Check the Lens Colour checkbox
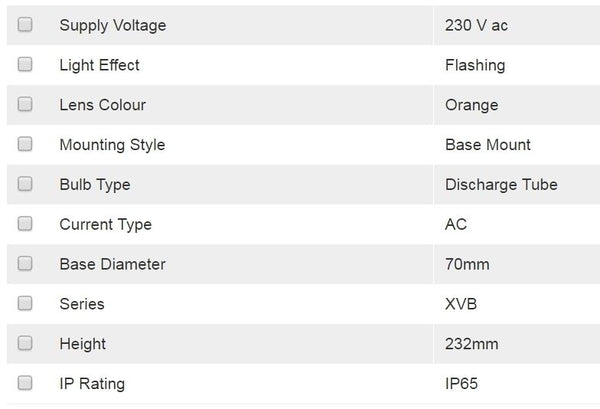This screenshot has width=600, height=409. pyautogui.click(x=25, y=104)
